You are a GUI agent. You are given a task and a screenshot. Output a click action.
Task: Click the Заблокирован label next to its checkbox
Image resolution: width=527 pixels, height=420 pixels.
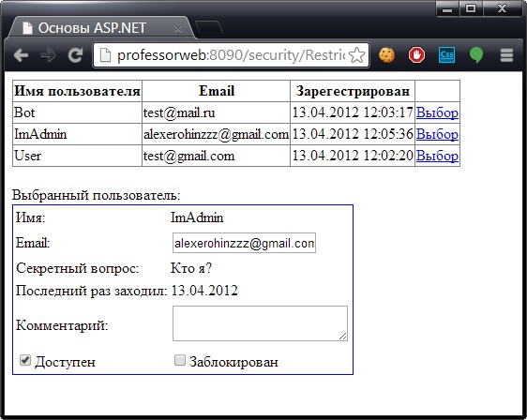(x=233, y=362)
